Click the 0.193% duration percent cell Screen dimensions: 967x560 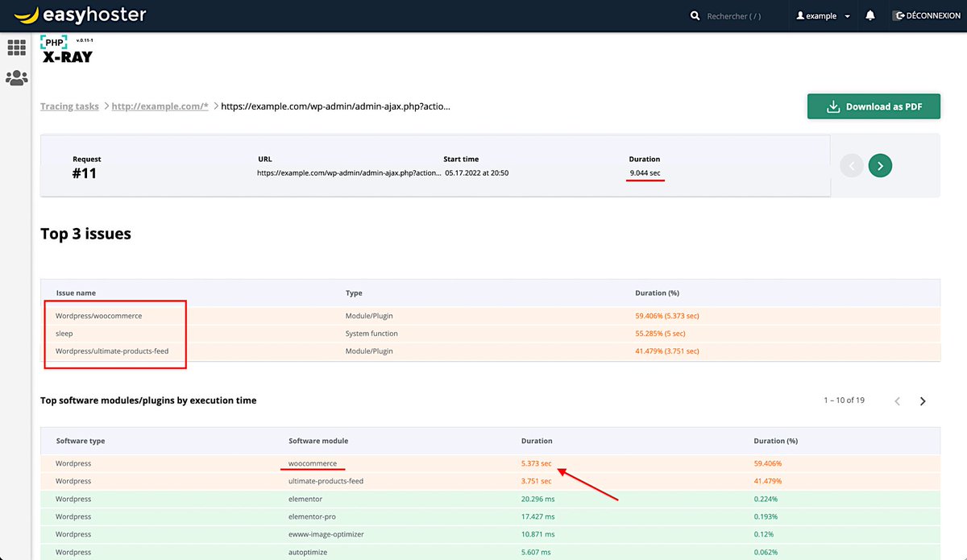pos(766,516)
